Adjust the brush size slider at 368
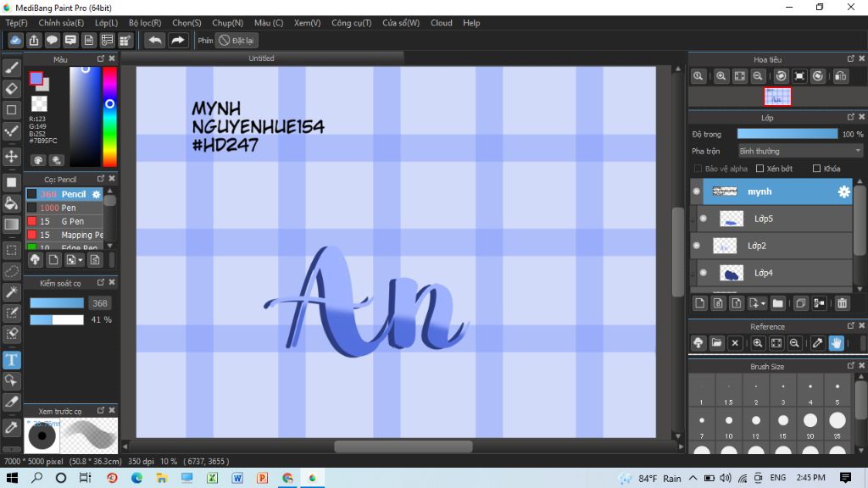 (57, 303)
